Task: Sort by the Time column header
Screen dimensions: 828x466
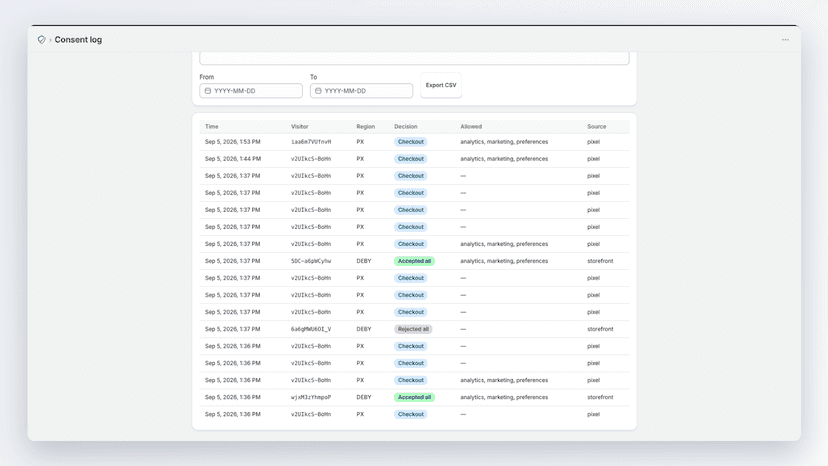Action: pyautogui.click(x=212, y=127)
